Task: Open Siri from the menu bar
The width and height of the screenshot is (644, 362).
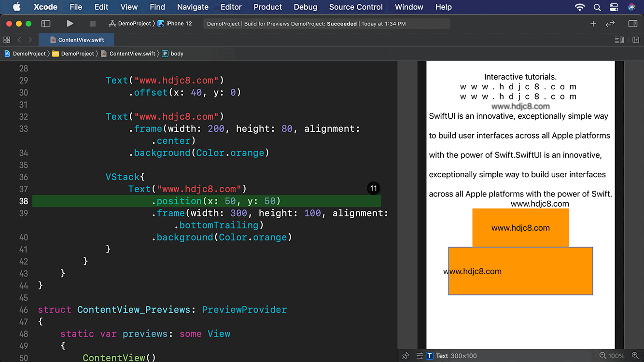Action: click(x=631, y=7)
